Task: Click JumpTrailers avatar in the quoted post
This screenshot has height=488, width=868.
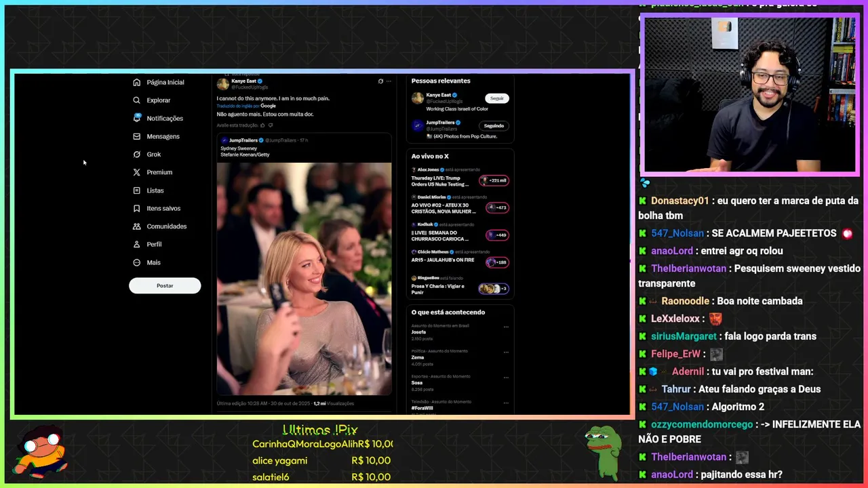Action: [x=224, y=140]
